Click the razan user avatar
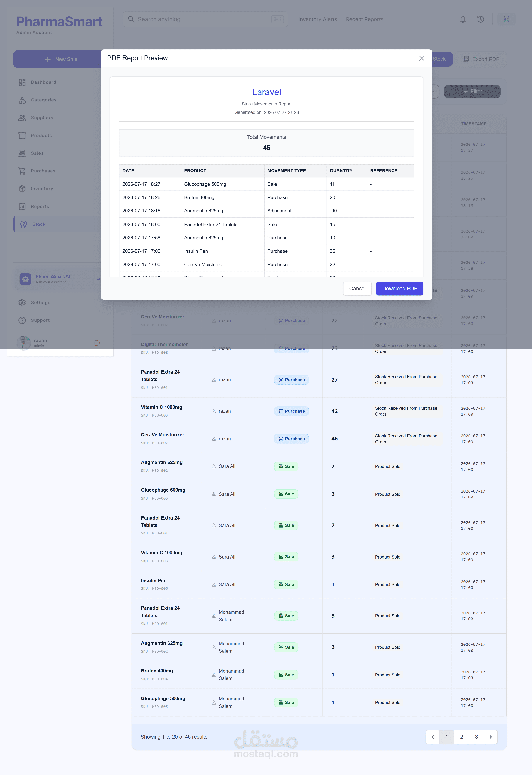532x775 pixels. 24,343
